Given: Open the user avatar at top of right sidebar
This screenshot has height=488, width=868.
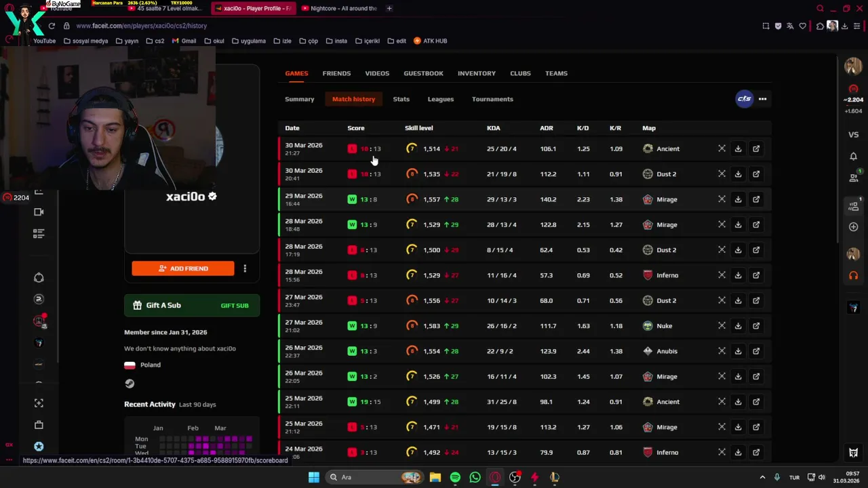Looking at the screenshot, I should 853,66.
